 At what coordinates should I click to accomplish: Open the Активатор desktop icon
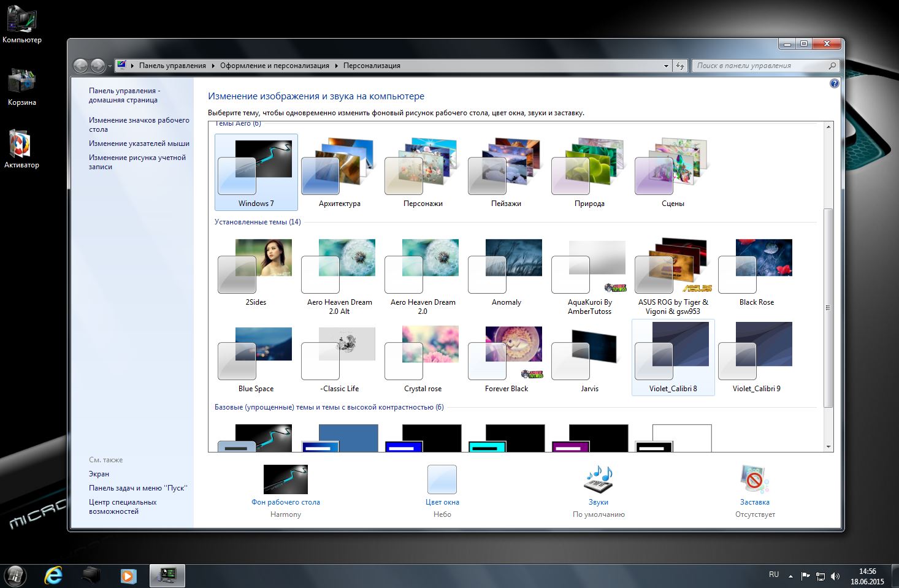point(21,147)
